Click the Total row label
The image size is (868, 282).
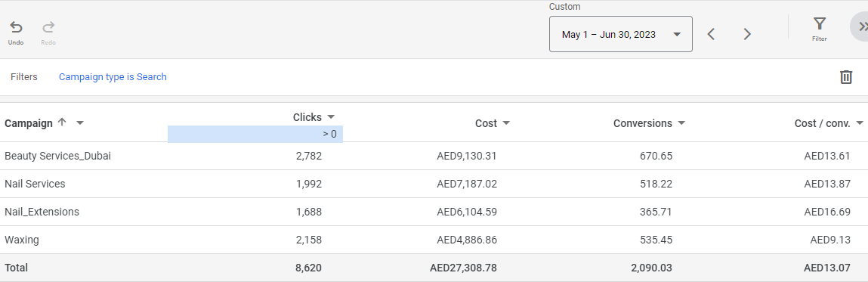click(x=16, y=268)
